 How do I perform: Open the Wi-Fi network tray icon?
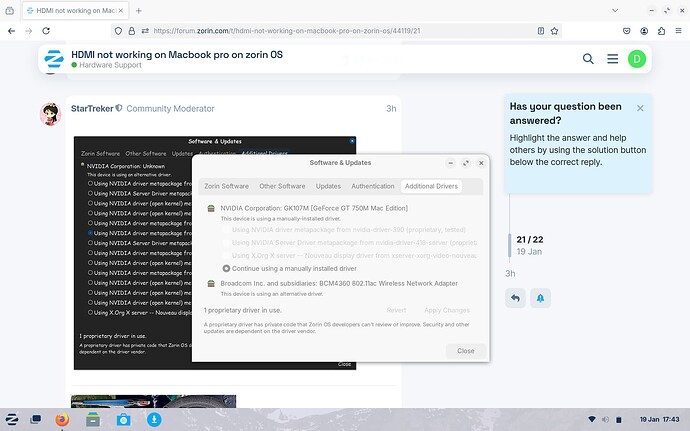pyautogui.click(x=592, y=420)
